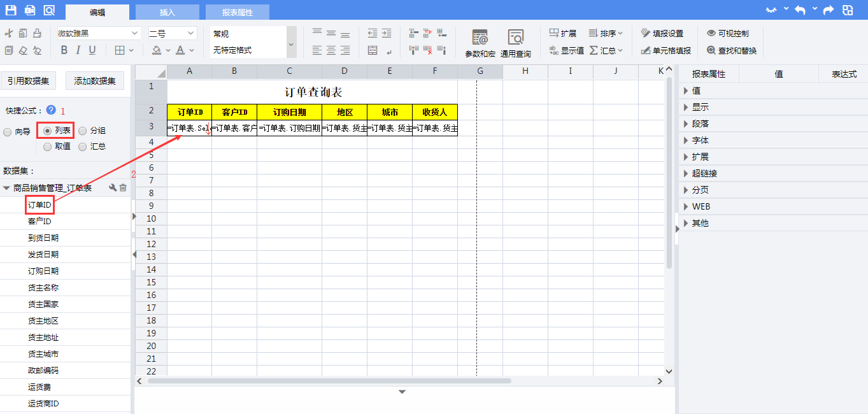Click the Bold formatting icon
This screenshot has height=414, width=868.
(64, 50)
